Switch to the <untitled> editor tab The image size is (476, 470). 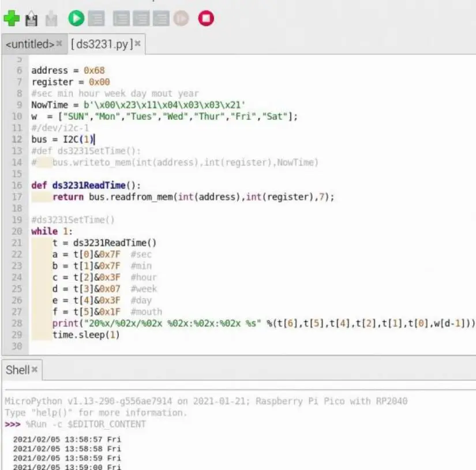click(29, 44)
